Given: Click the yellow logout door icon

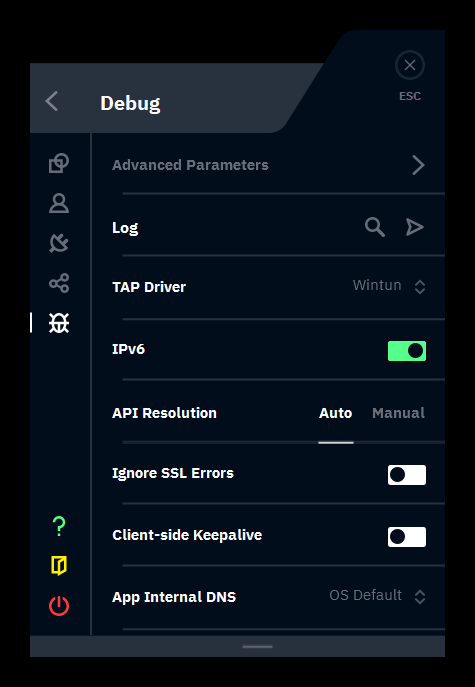Looking at the screenshot, I should [x=59, y=566].
